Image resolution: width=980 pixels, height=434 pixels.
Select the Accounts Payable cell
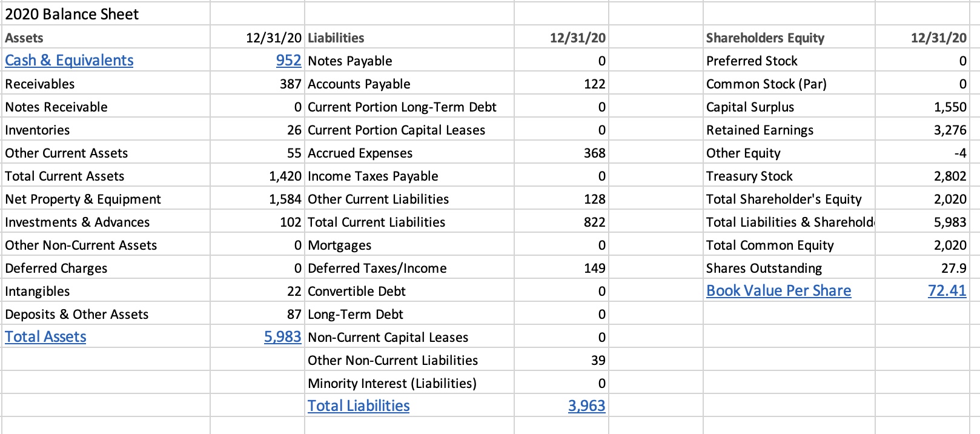pyautogui.click(x=409, y=84)
